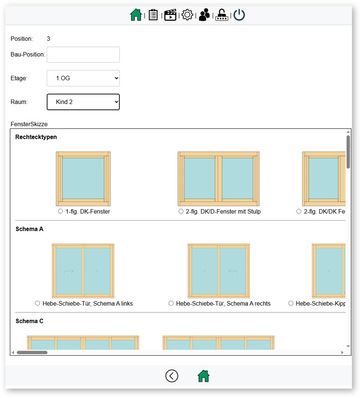Select 1-flg. DK-Fenster radio button
Viewport: 361px width, 398px height.
(60, 211)
